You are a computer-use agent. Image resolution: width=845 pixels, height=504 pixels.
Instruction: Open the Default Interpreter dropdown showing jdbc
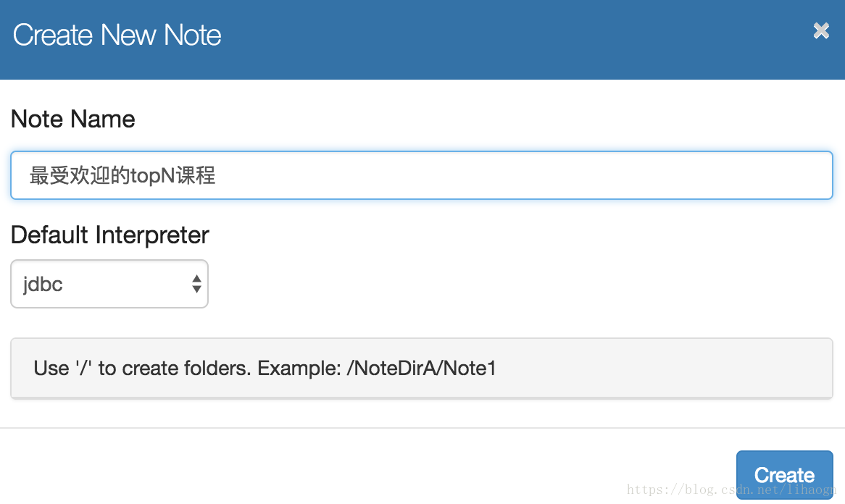tap(109, 284)
